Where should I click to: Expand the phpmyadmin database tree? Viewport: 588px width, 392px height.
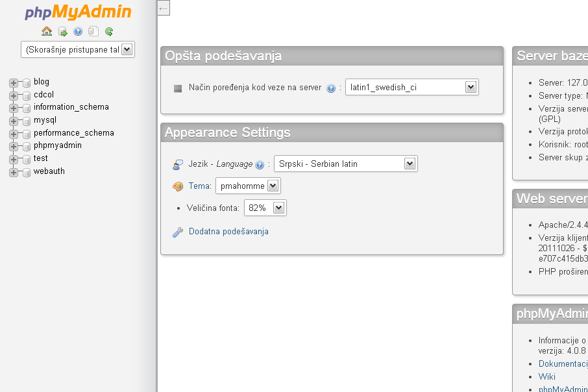[14, 146]
